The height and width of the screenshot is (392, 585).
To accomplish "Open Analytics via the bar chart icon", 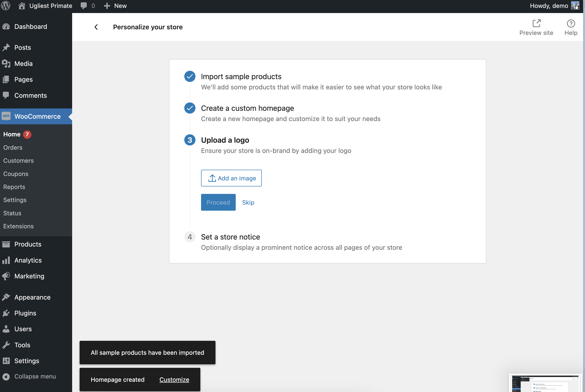I will click(6, 260).
